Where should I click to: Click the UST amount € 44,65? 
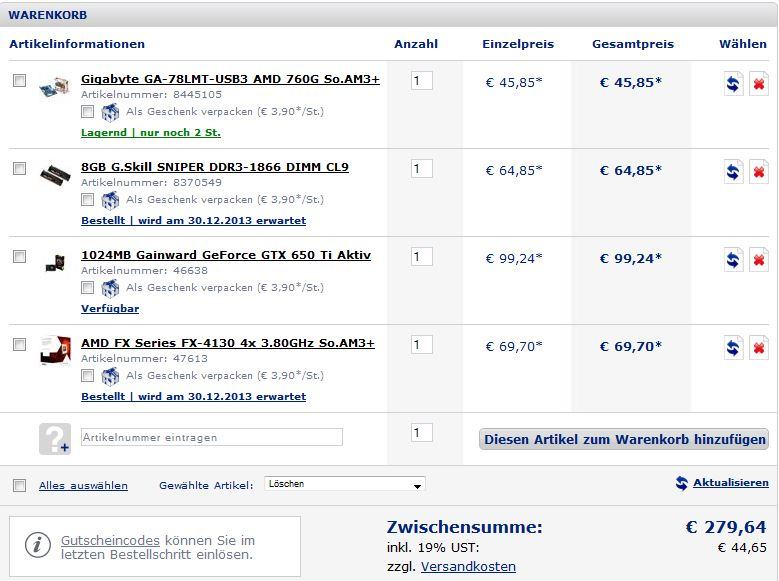742,548
